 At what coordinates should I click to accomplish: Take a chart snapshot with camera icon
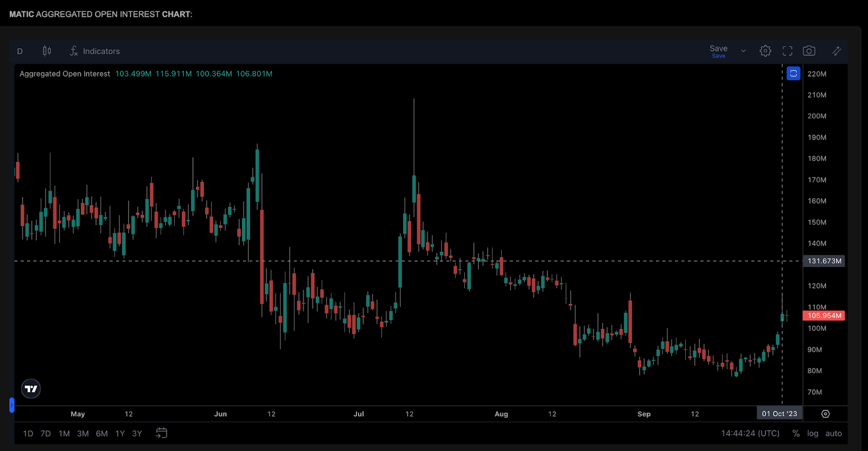[809, 51]
